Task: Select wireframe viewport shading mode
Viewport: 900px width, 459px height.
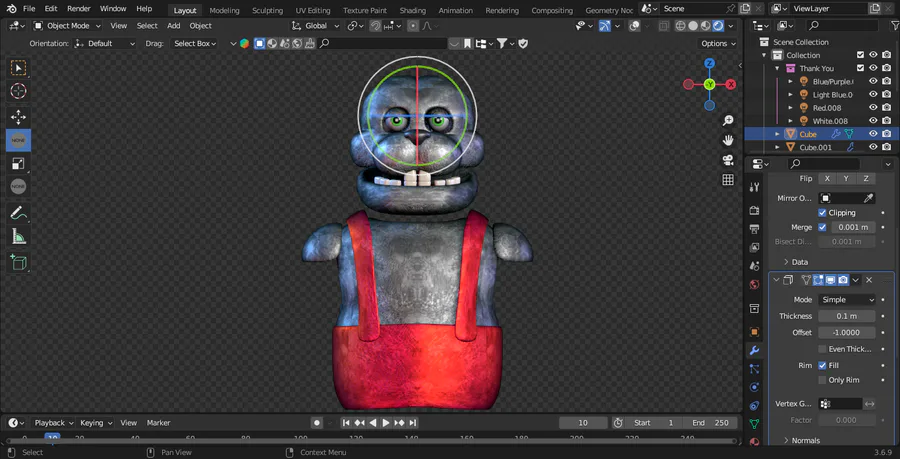Action: pyautogui.click(x=681, y=26)
